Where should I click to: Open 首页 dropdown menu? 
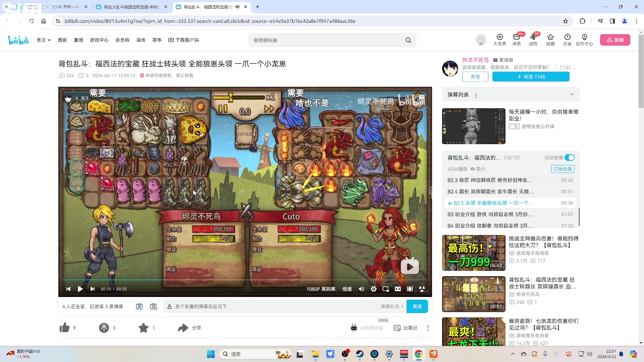44,40
